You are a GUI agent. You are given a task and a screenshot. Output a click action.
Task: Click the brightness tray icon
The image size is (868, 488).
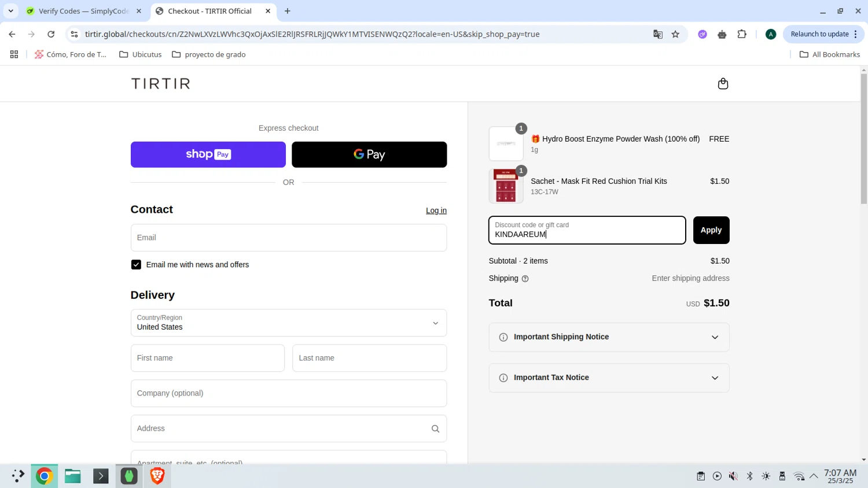766,476
